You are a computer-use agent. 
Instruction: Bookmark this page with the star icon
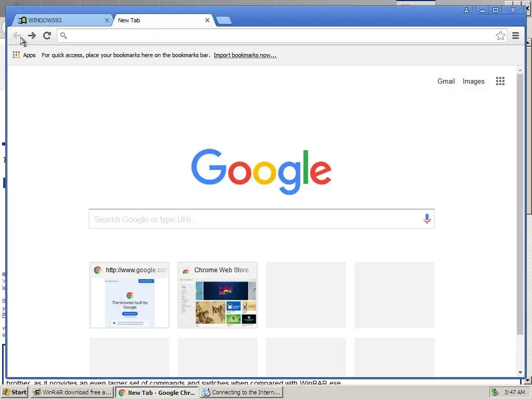click(500, 36)
